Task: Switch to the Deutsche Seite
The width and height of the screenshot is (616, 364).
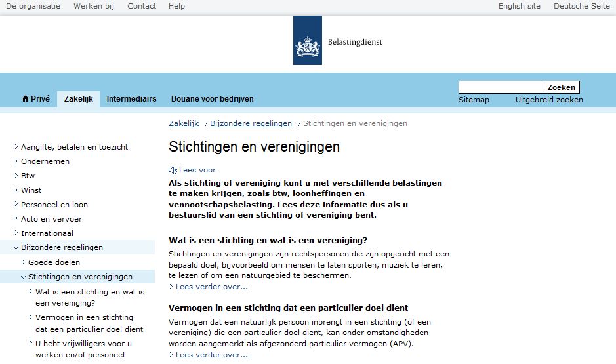Action: tap(581, 6)
